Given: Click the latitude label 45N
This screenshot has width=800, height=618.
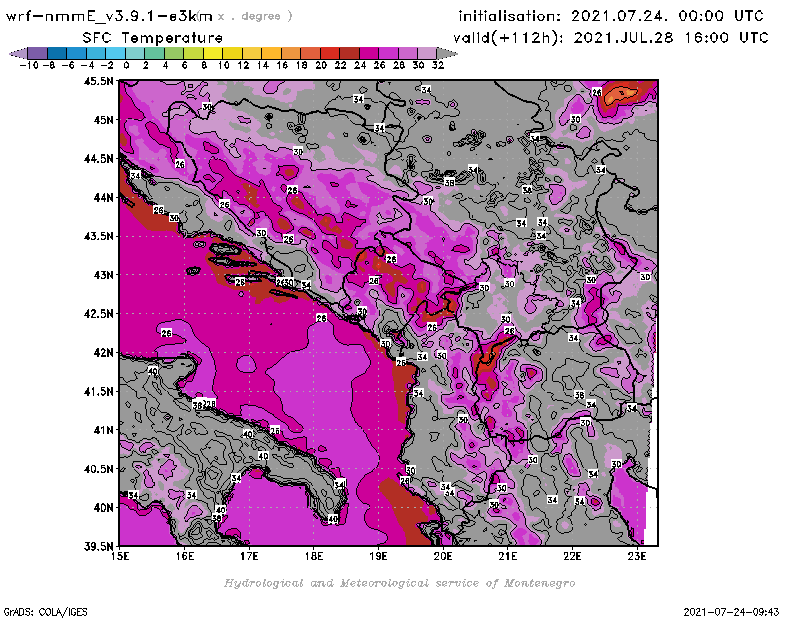Looking at the screenshot, I should (x=103, y=120).
